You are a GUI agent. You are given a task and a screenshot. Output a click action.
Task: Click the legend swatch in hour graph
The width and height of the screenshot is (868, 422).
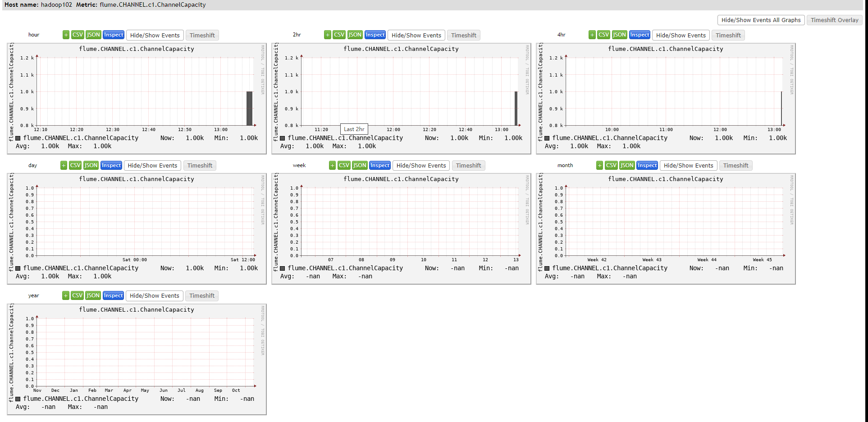(x=18, y=138)
